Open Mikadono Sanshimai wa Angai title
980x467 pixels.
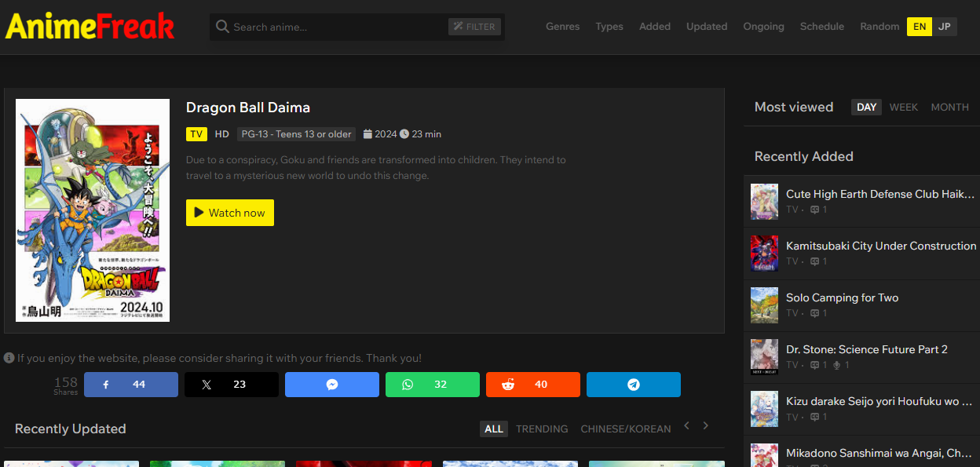(x=880, y=453)
